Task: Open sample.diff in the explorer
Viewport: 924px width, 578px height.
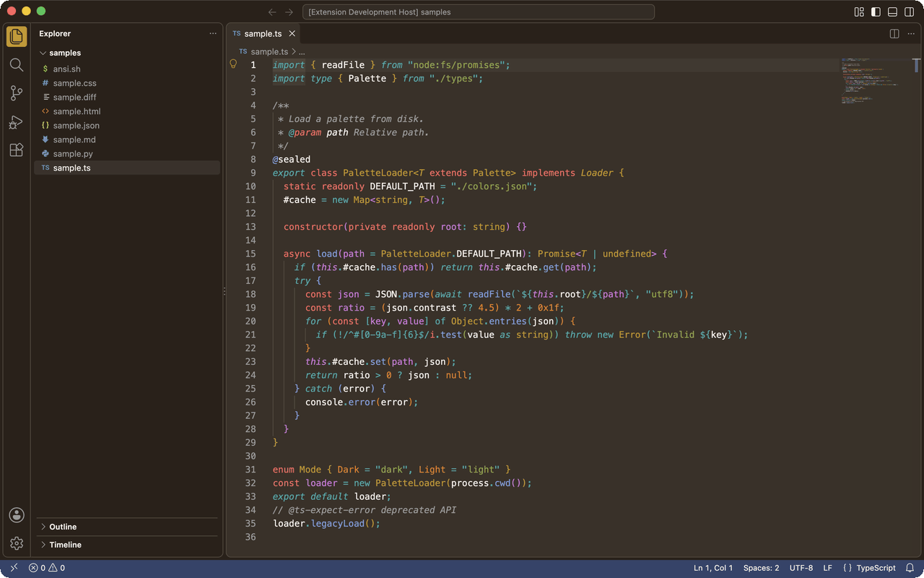Action: coord(127,98)
